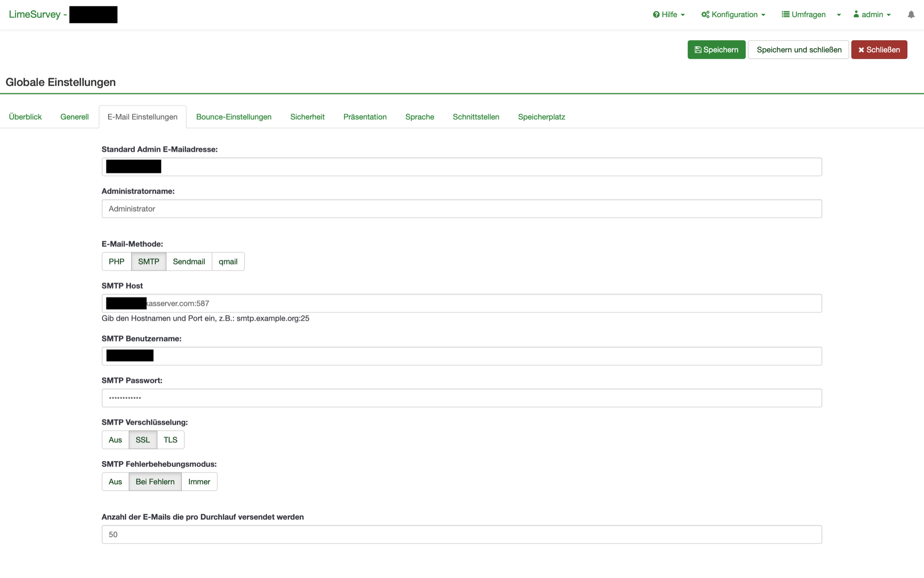Click the Umfragen list icon
This screenshot has height=578, width=924.
pyautogui.click(x=785, y=14)
